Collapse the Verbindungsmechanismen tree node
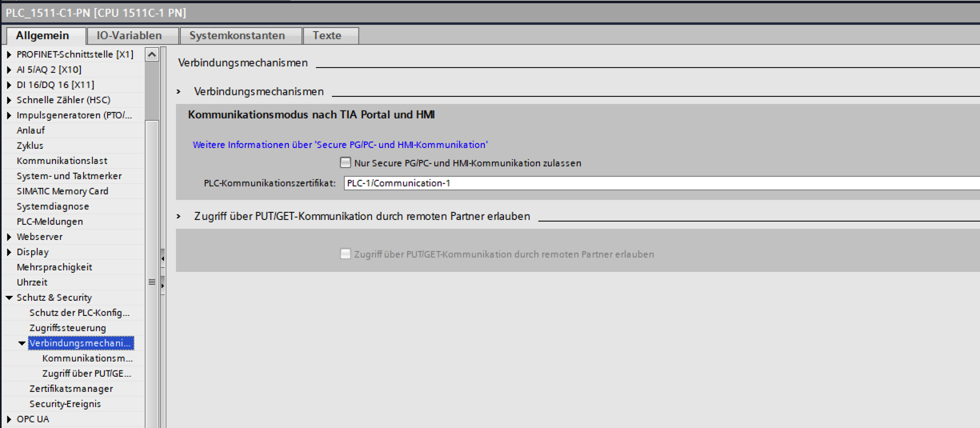The height and width of the screenshot is (428, 980). (22, 343)
